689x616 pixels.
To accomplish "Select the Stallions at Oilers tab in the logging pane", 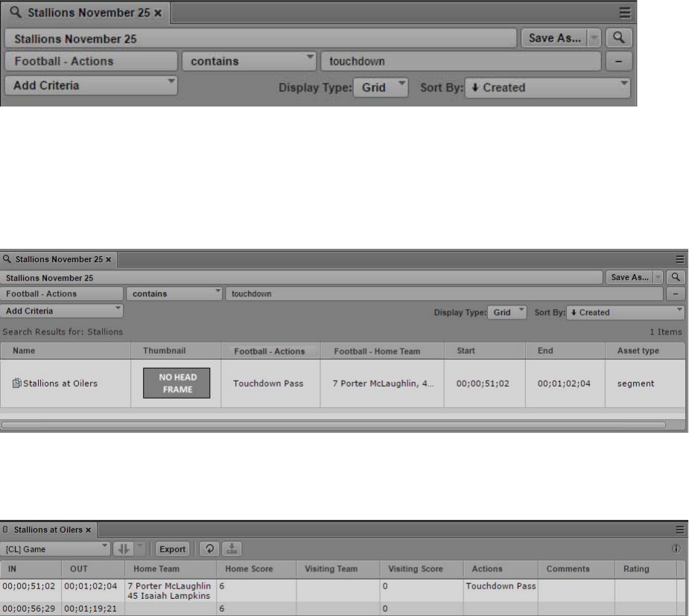I will point(48,530).
